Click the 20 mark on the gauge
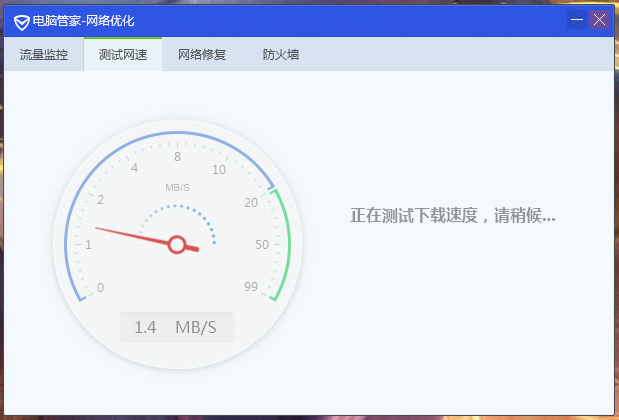The width and height of the screenshot is (619, 420). [251, 203]
